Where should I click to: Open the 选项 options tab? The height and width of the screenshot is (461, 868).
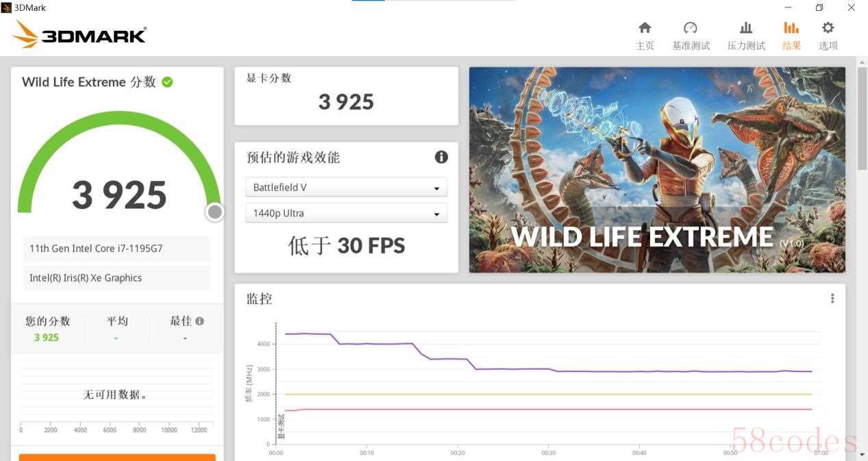coord(828,36)
